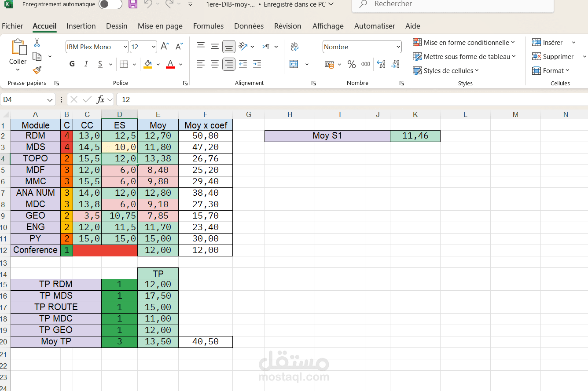Screen dimensions: 588x391
Task: Open the Nombre dialog launcher
Action: point(401,83)
